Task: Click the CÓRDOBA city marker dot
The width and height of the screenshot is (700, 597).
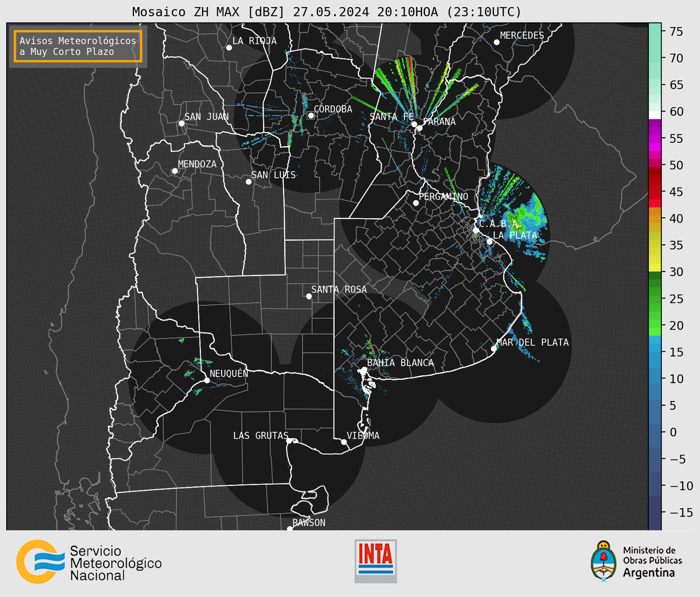Action: pyautogui.click(x=311, y=115)
